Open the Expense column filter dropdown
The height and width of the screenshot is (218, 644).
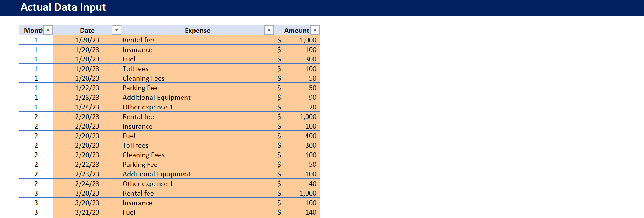pos(269,30)
